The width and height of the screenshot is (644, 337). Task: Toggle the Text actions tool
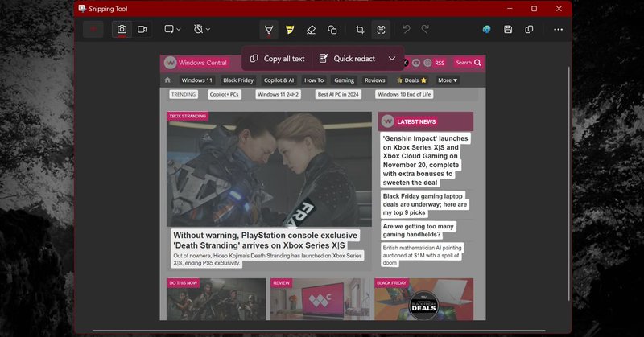(381, 30)
